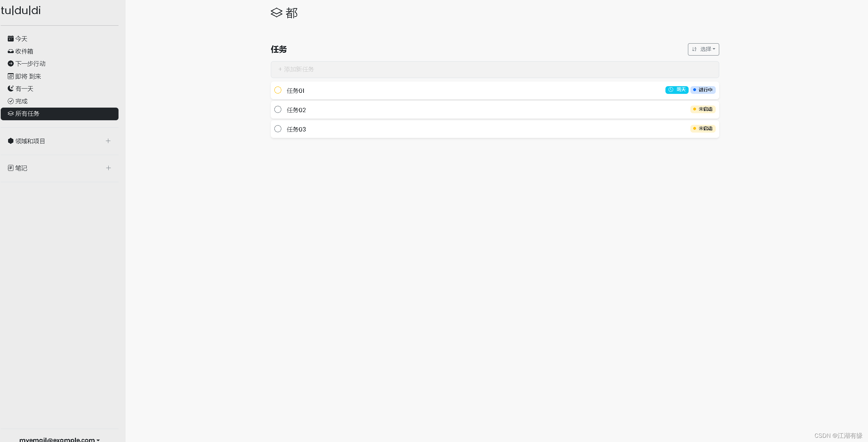Expand the 领域和项目 section

[x=30, y=141]
